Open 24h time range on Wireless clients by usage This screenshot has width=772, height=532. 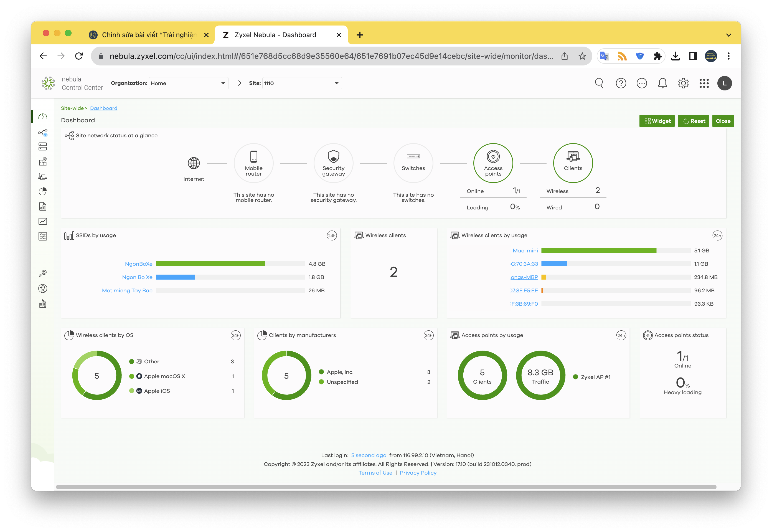(717, 236)
